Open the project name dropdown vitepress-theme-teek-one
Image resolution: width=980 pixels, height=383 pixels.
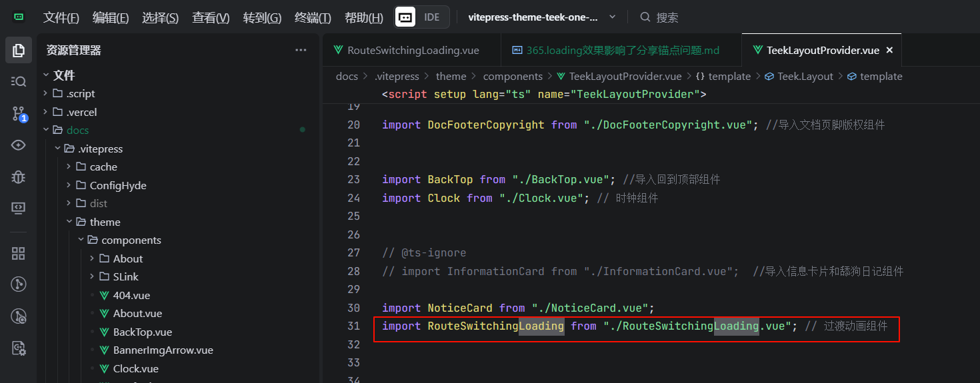coord(542,17)
